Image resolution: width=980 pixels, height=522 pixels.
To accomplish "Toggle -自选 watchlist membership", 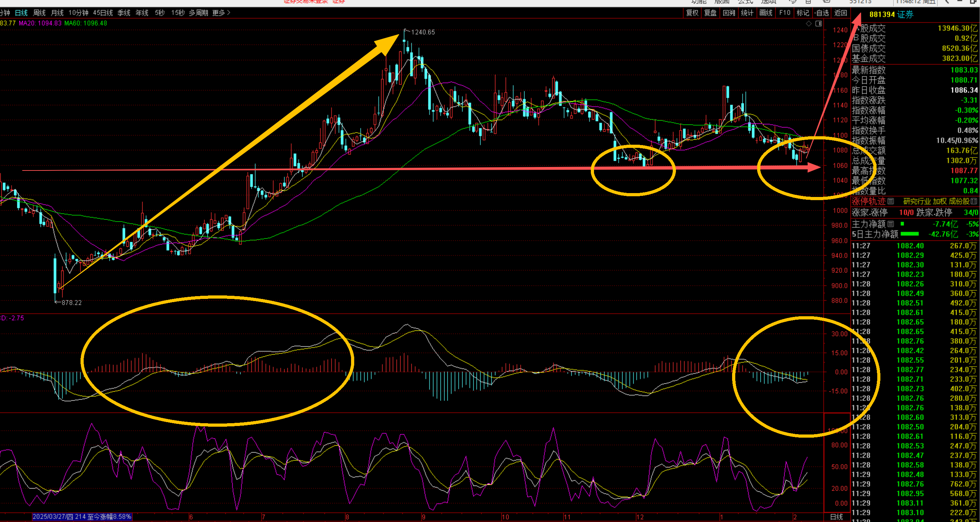I will 821,13.
